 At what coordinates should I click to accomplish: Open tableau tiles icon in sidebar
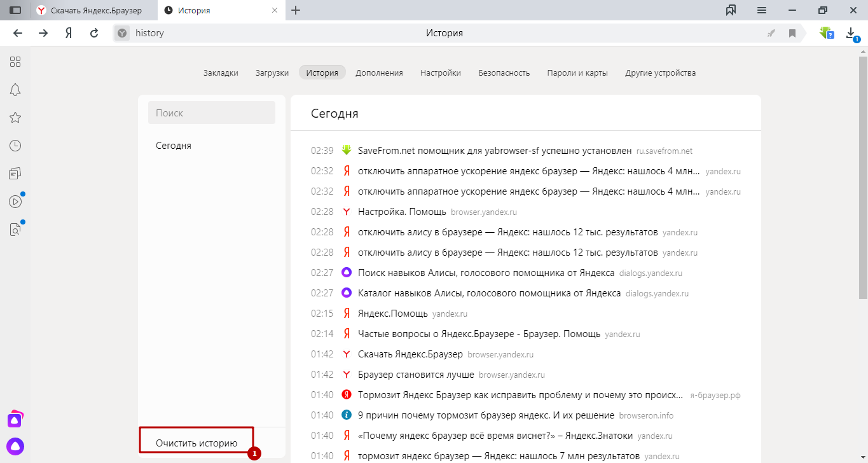tap(15, 62)
